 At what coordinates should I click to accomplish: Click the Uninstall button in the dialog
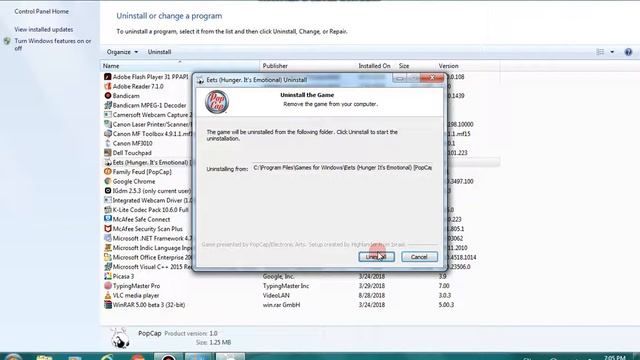pos(376,257)
